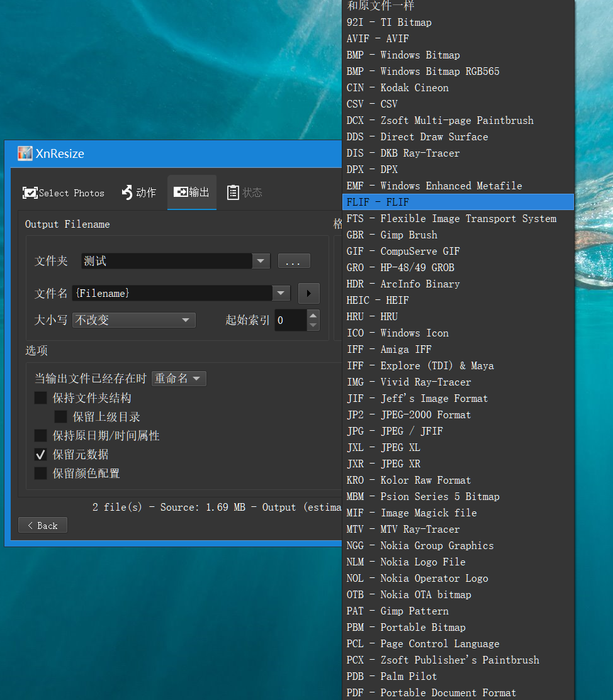Image resolution: width=613 pixels, height=700 pixels.
Task: Expand the 文件名 template dropdown arrow
Action: tap(281, 293)
